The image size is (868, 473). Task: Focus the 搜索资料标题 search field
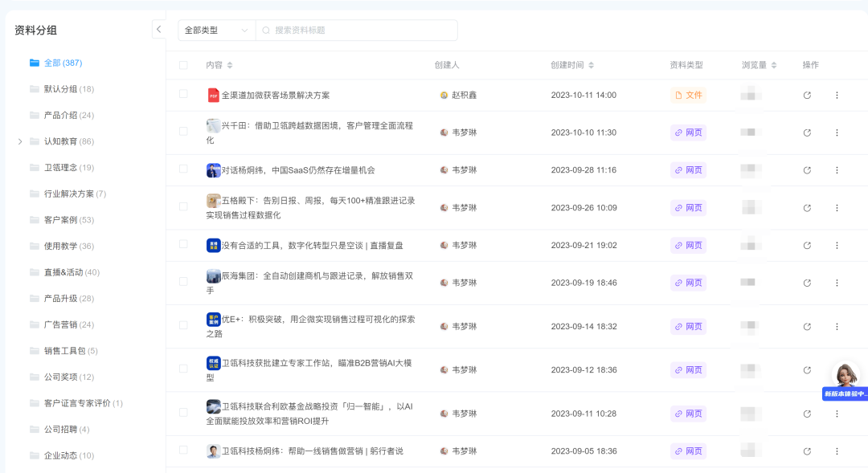362,31
